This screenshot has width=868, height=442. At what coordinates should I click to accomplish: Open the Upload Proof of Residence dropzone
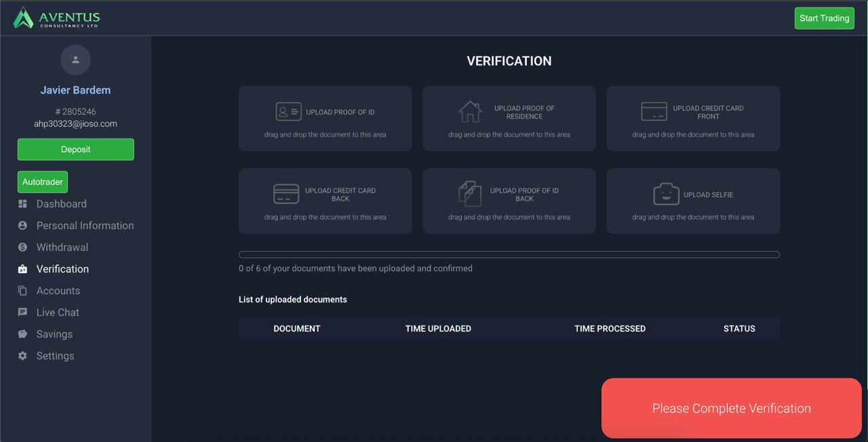click(x=509, y=119)
